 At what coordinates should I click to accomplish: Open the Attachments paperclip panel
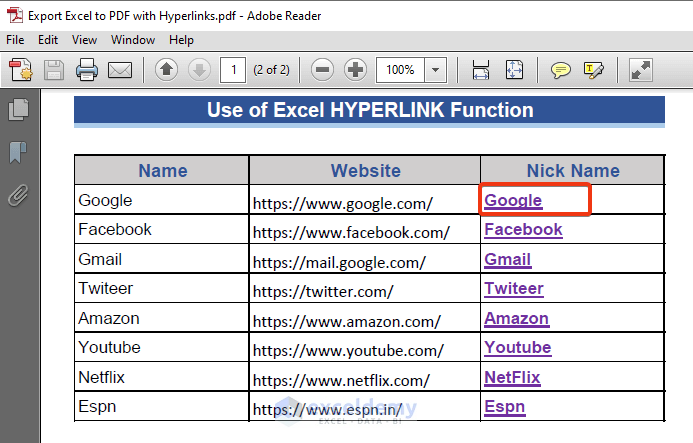click(x=18, y=195)
